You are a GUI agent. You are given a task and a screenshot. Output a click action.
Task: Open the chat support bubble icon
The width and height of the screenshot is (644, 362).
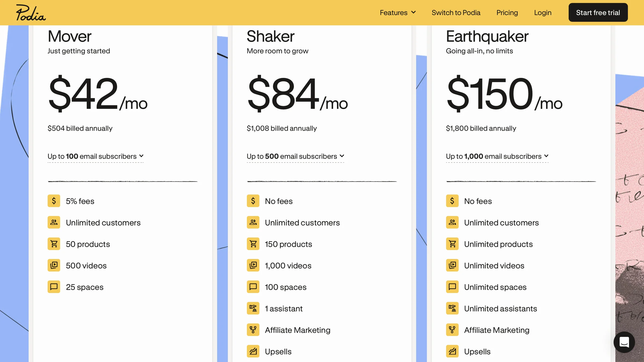coord(624,342)
